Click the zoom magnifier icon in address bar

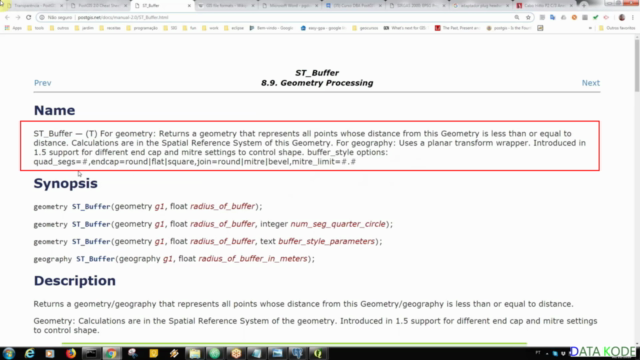(x=517, y=18)
